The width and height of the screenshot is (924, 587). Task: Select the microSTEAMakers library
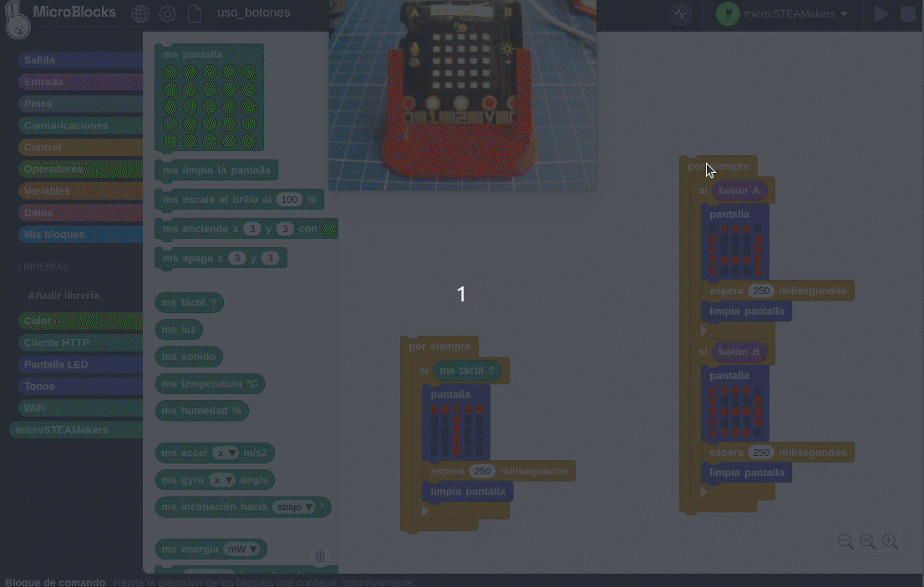[x=76, y=430]
